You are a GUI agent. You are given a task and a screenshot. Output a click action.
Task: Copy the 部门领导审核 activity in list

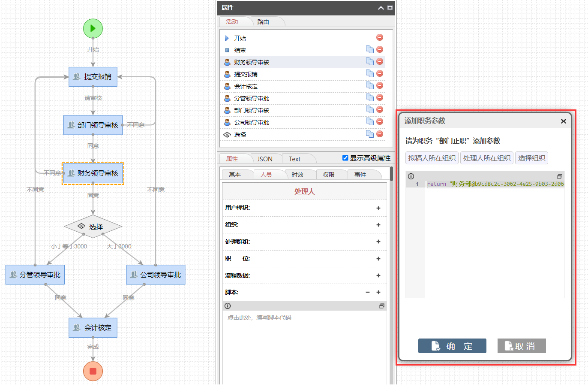369,110
